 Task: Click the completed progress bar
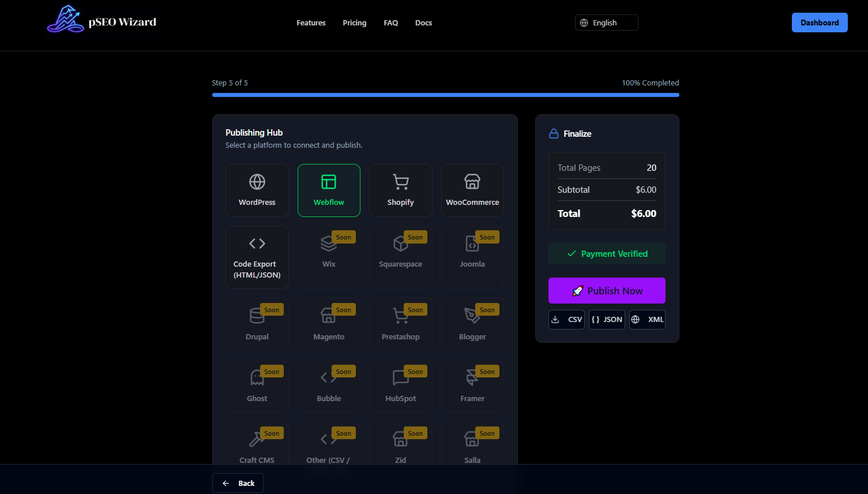tap(445, 95)
